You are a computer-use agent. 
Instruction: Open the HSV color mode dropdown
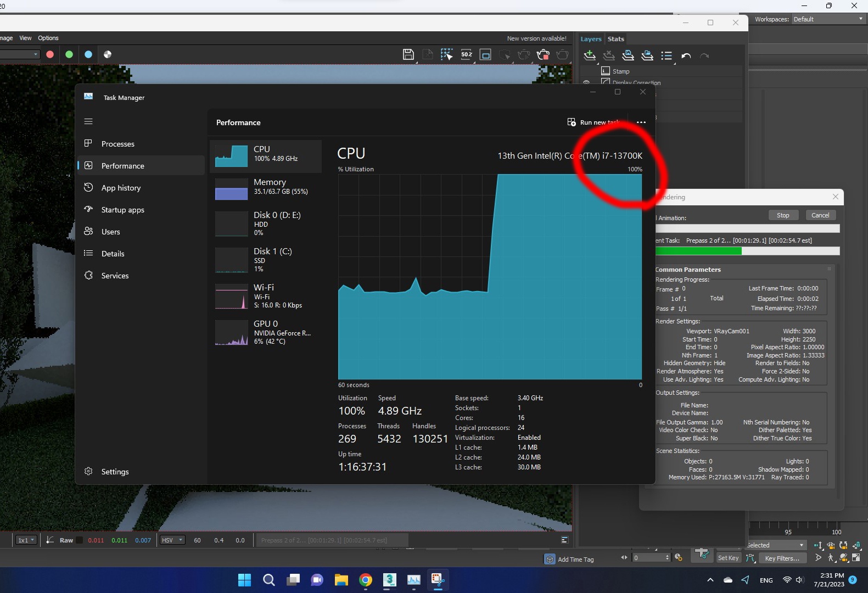pos(172,540)
